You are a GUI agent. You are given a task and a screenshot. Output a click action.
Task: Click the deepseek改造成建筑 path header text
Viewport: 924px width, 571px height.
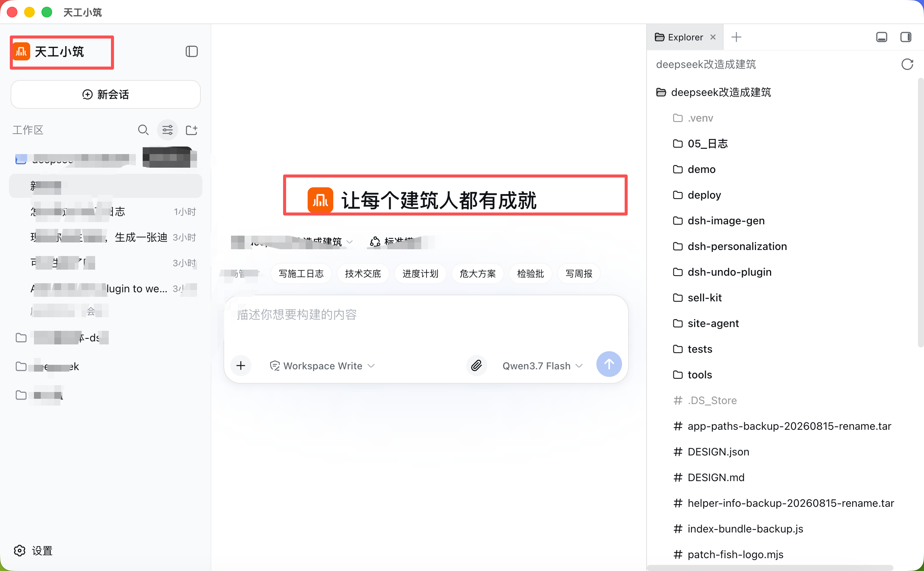click(x=706, y=64)
